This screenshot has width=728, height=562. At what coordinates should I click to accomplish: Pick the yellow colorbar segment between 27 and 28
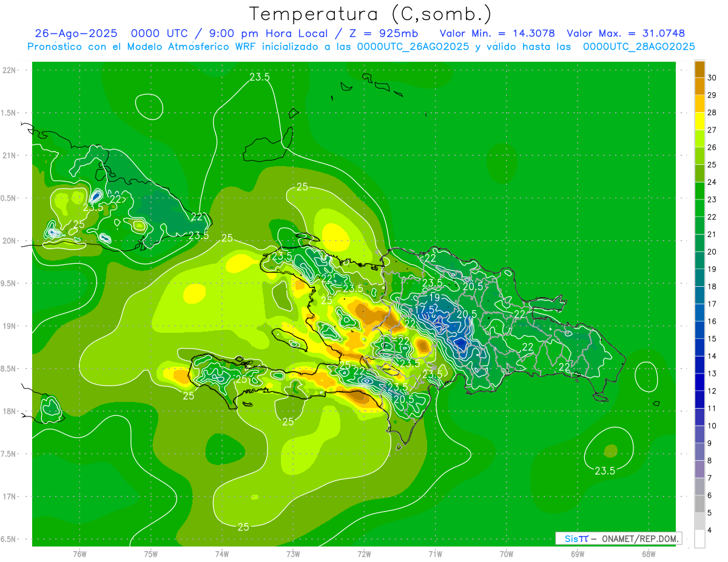point(699,121)
